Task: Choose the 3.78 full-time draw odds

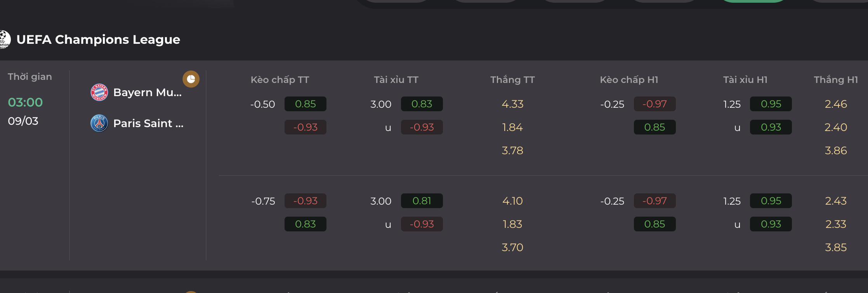Action: click(x=512, y=150)
